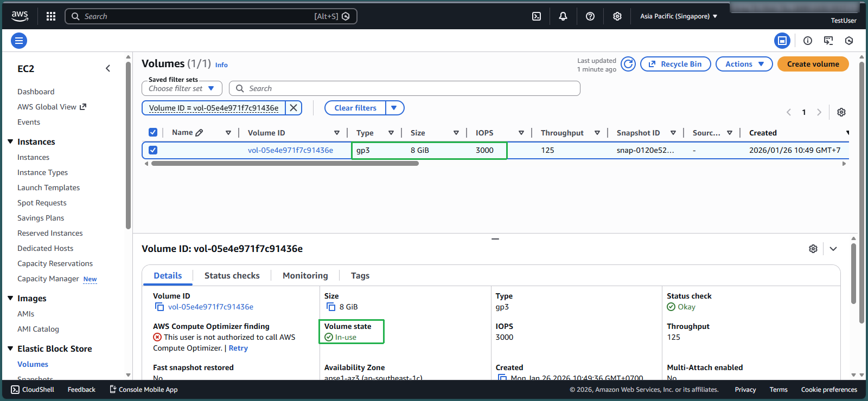The width and height of the screenshot is (868, 401).
Task: Copy the Volume ID in Details
Action: 159,307
